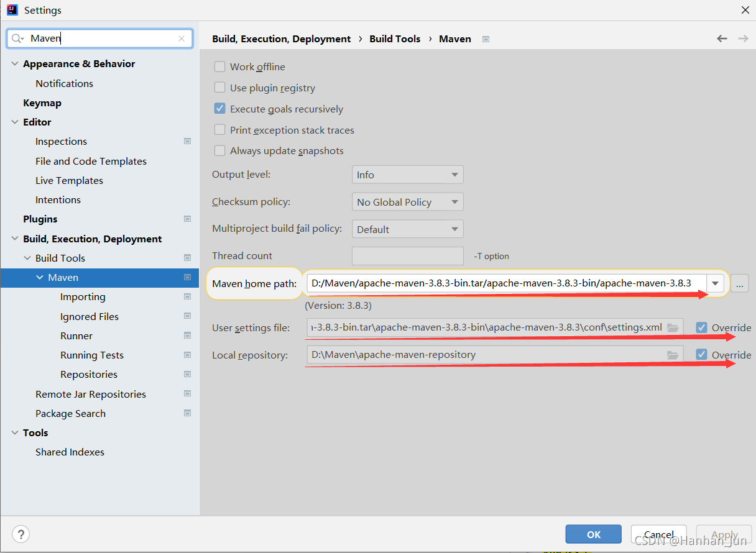
Task: Click the project-level icon next to the Importing row
Action: (187, 297)
